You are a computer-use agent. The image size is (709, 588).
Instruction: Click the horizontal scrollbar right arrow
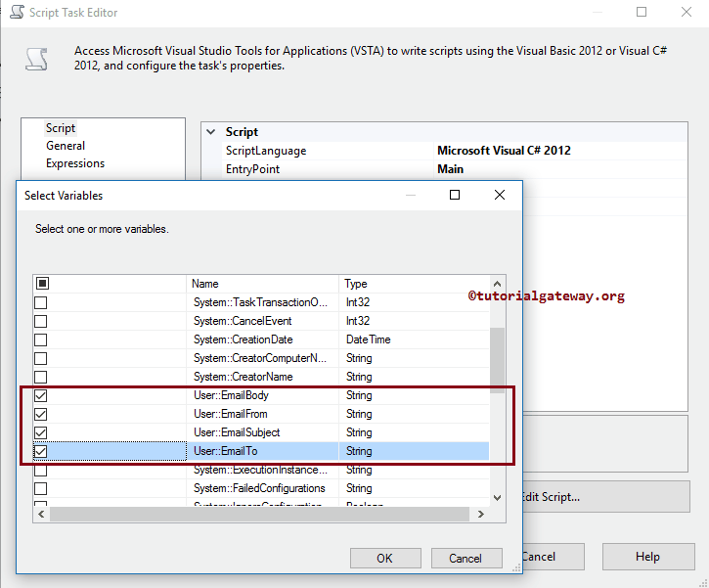(x=481, y=515)
